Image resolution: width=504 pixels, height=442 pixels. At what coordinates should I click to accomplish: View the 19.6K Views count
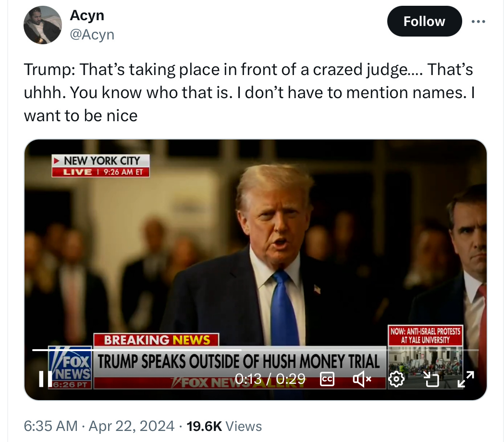click(x=224, y=426)
